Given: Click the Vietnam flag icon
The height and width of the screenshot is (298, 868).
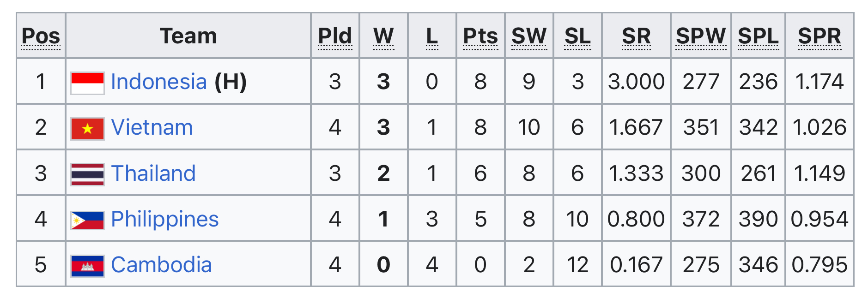Looking at the screenshot, I should (x=87, y=129).
